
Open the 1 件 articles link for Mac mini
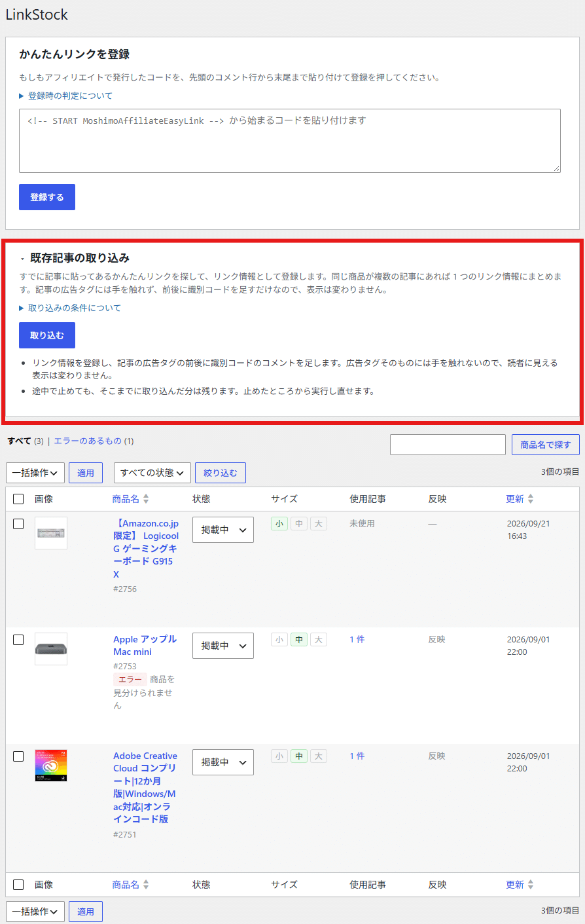(x=357, y=640)
